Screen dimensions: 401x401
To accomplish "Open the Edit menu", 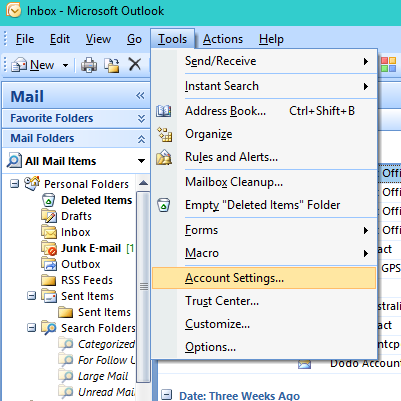I will pos(60,39).
